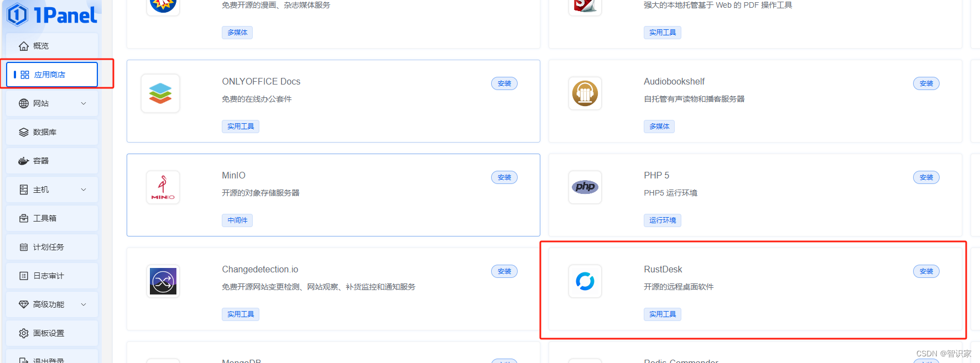Open 日志审计 in the sidebar

point(52,276)
